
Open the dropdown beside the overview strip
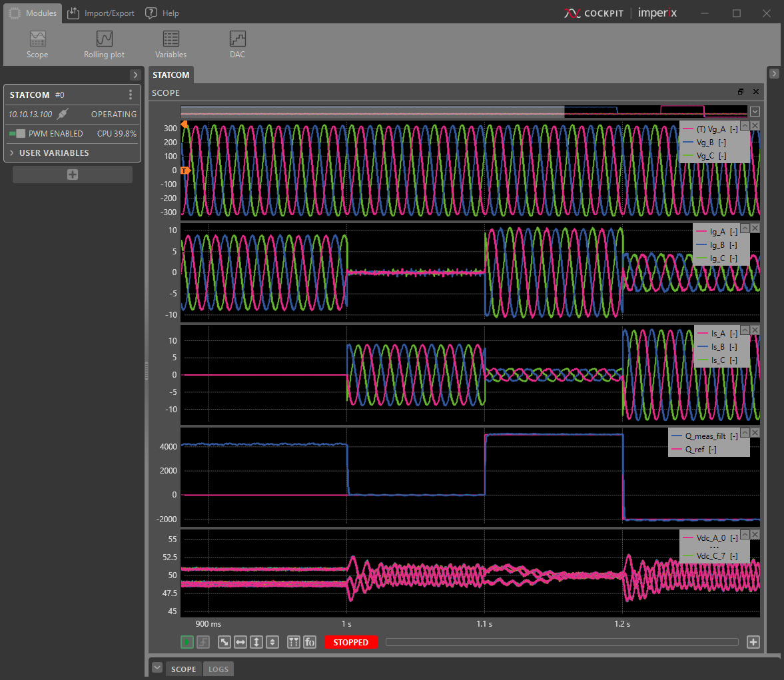click(x=755, y=112)
